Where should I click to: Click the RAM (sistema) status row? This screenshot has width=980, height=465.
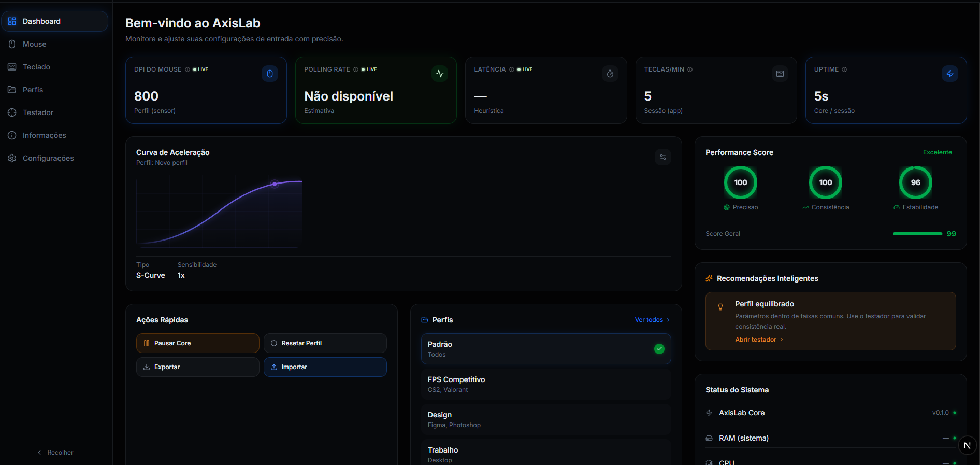[x=831, y=438]
